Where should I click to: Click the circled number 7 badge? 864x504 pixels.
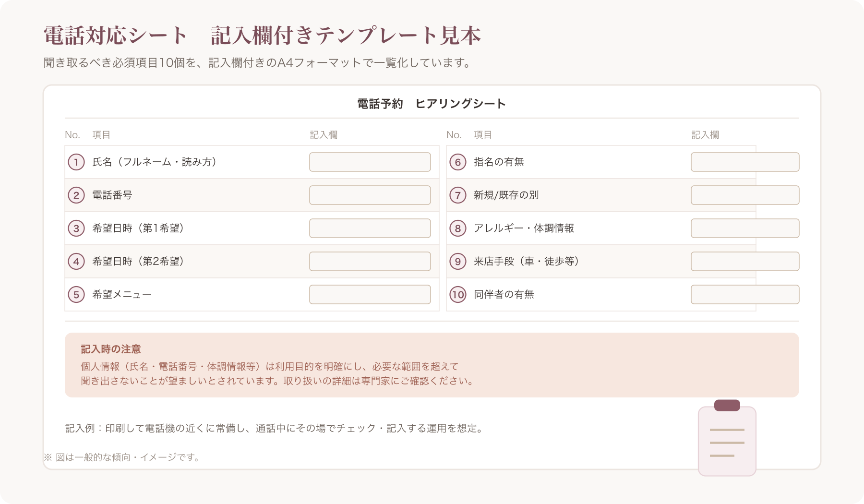(x=458, y=195)
